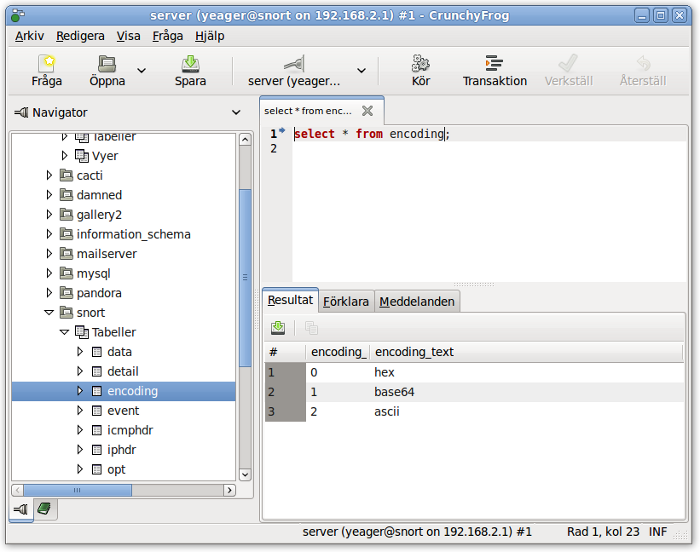Click the copy results icon in the Resultat pane
700x552 pixels.
point(311,328)
